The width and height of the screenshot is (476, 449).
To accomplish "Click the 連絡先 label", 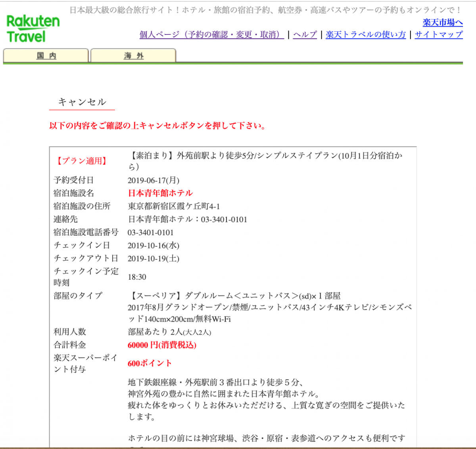I will point(66,219).
